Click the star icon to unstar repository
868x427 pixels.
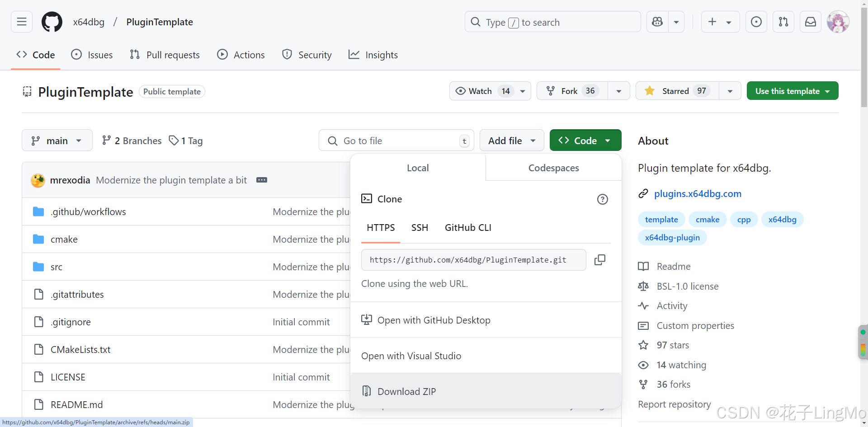[650, 91]
